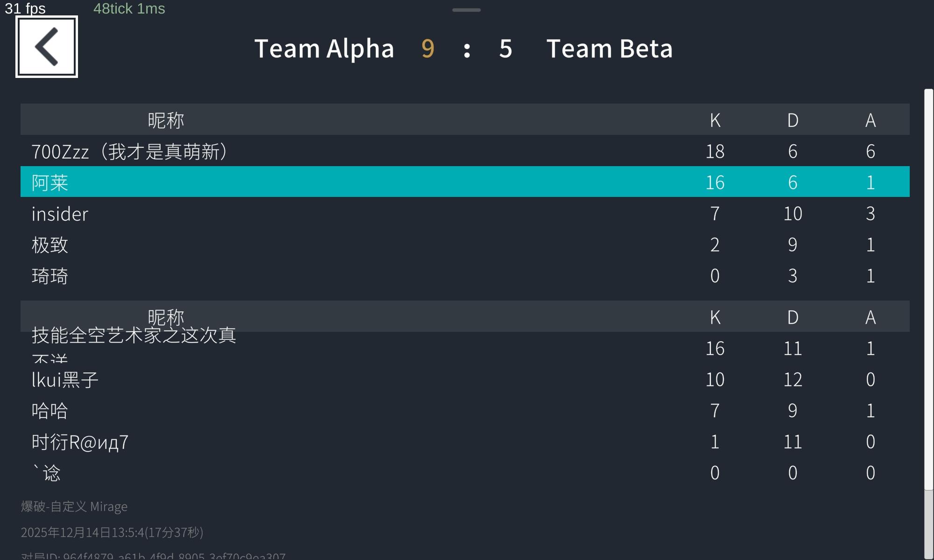Viewport: 934px width, 560px height.
Task: Click the match date and duration text
Action: [x=112, y=532]
